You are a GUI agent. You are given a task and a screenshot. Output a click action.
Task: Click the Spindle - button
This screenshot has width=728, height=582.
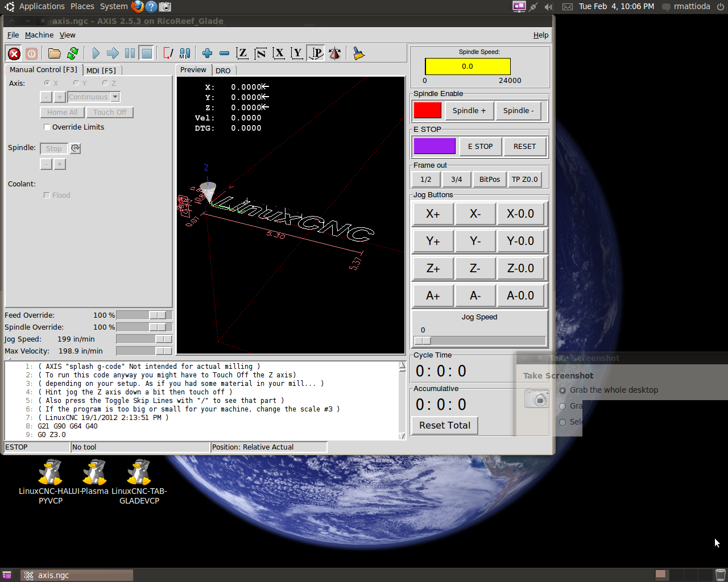[x=519, y=110]
